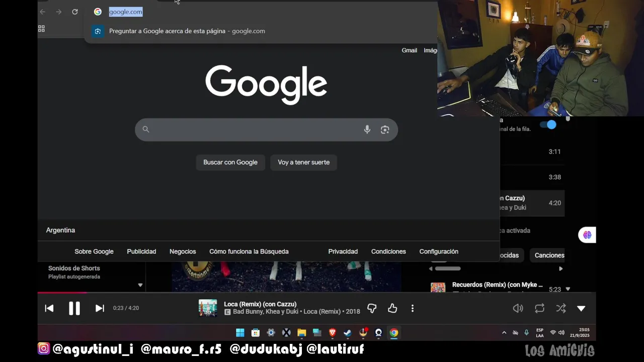Expand the Recuerdos (Remix) row arrow

568,289
